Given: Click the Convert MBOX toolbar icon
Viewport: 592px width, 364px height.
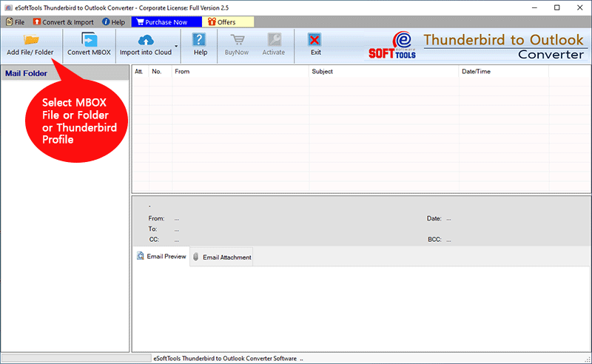Looking at the screenshot, I should [89, 40].
